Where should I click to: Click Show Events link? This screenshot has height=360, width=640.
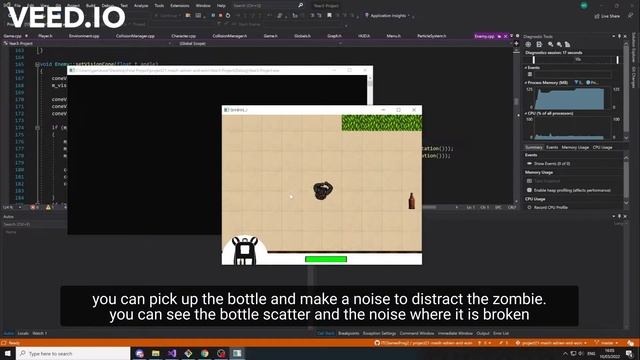552,163
